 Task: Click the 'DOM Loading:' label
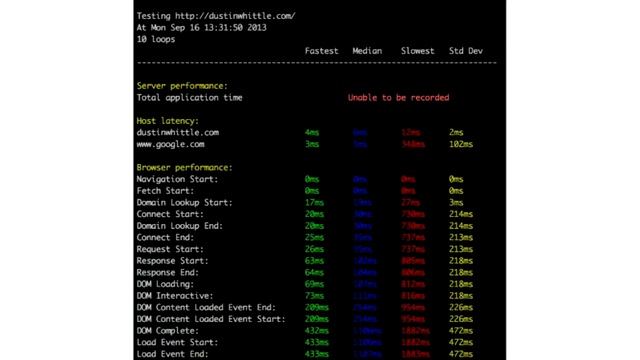point(165,284)
